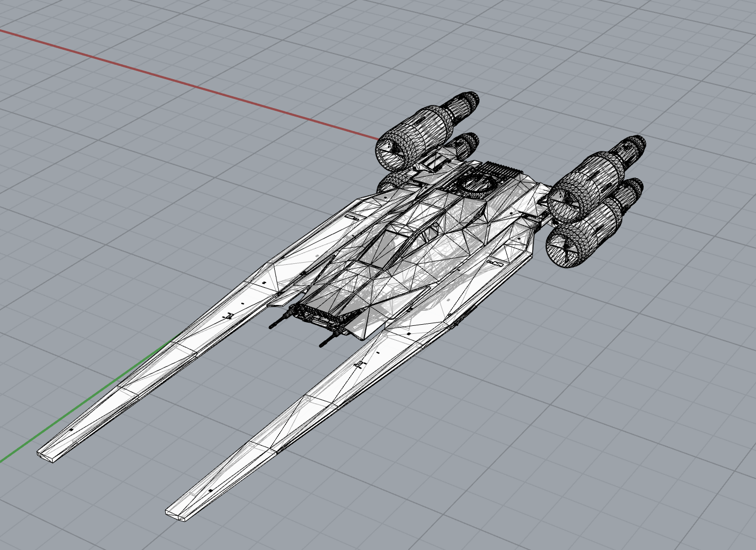Select the upper right engine nacelle mesh
756x550 pixels.
point(595,179)
